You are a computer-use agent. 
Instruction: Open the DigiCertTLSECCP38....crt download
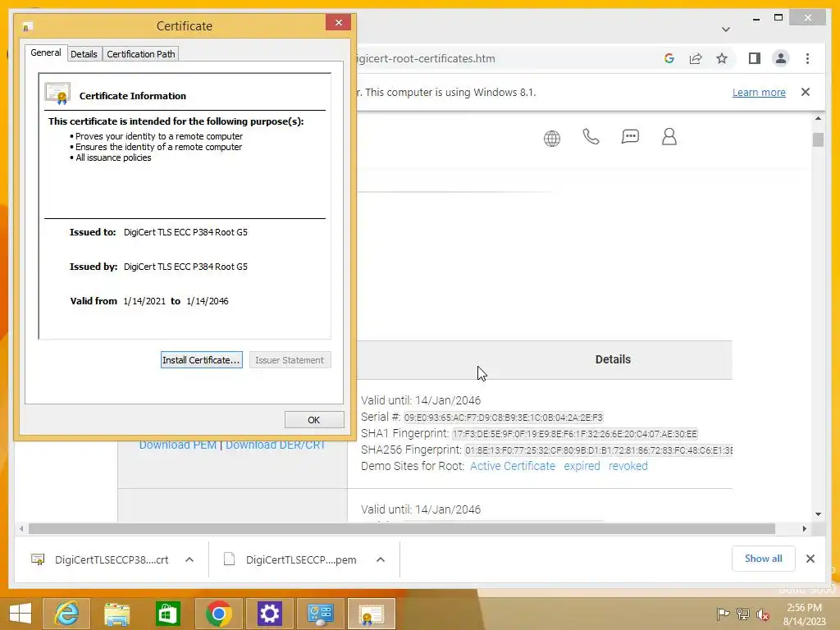pos(112,559)
